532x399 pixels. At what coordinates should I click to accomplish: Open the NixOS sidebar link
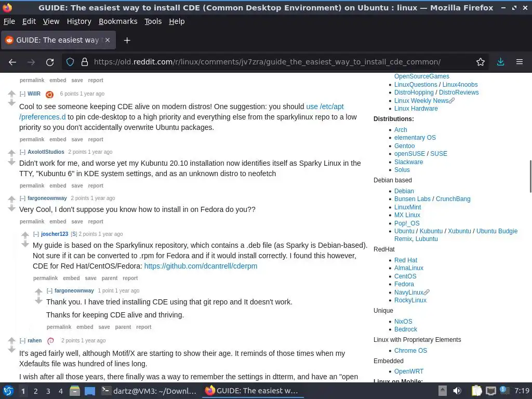coord(403,322)
